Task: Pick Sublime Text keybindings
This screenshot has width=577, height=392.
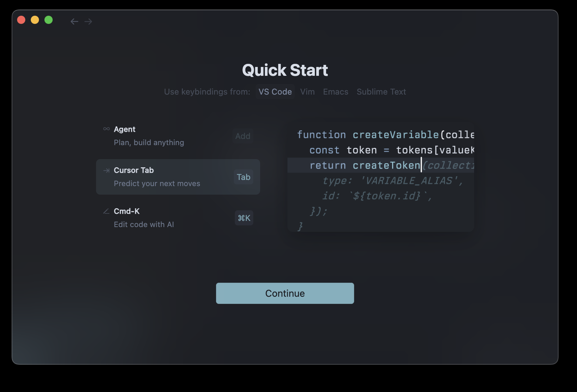Action: pos(381,92)
